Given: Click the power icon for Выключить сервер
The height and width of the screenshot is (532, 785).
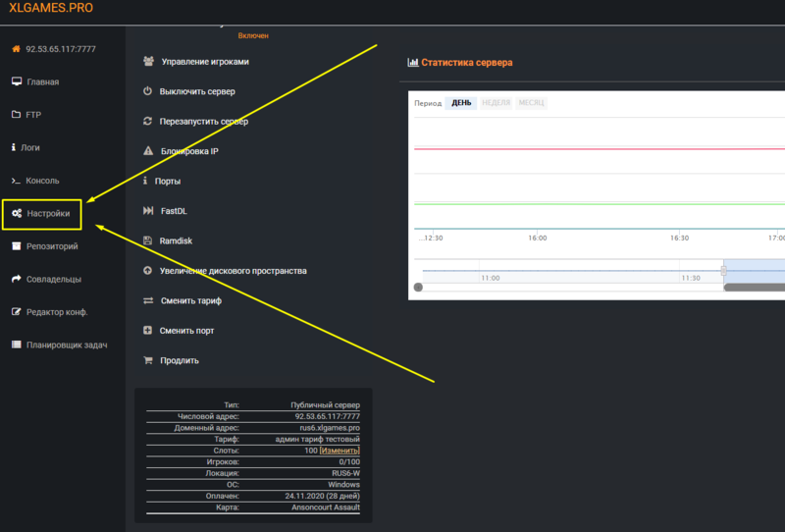Looking at the screenshot, I should 147,91.
